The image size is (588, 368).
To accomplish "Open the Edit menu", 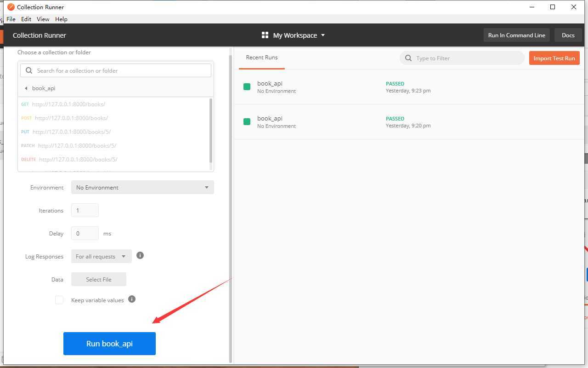I will [26, 19].
